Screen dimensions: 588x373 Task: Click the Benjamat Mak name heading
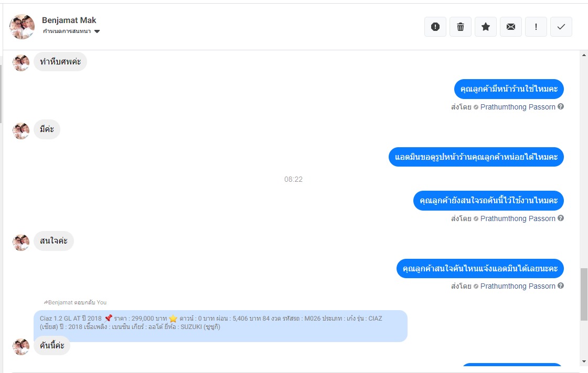click(69, 20)
